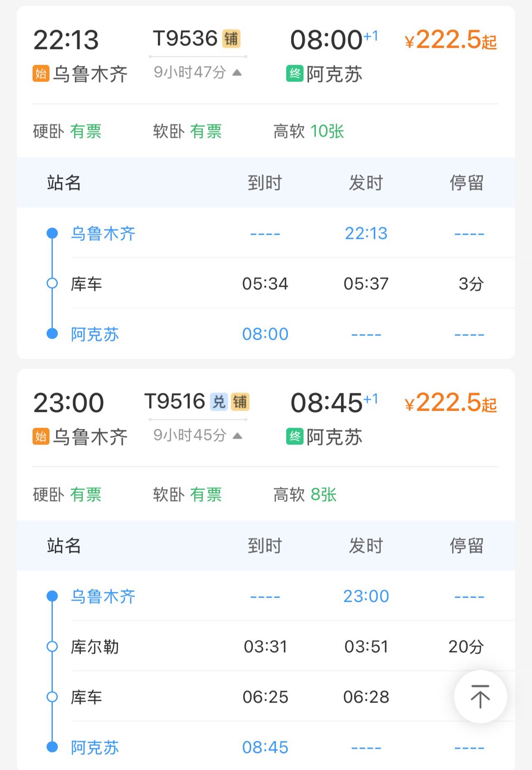Select 硬卧 有票 on train T9536

67,132
